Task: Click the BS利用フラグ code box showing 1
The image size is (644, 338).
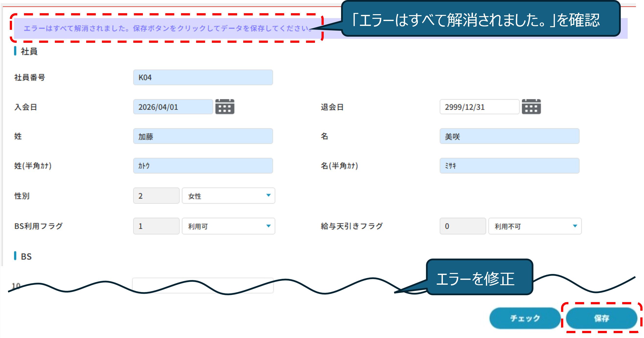Action: coord(156,226)
